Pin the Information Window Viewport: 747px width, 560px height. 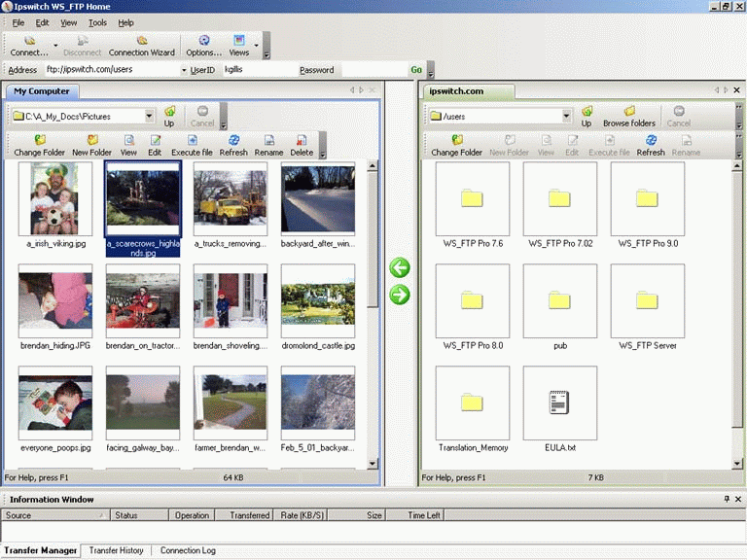point(727,499)
